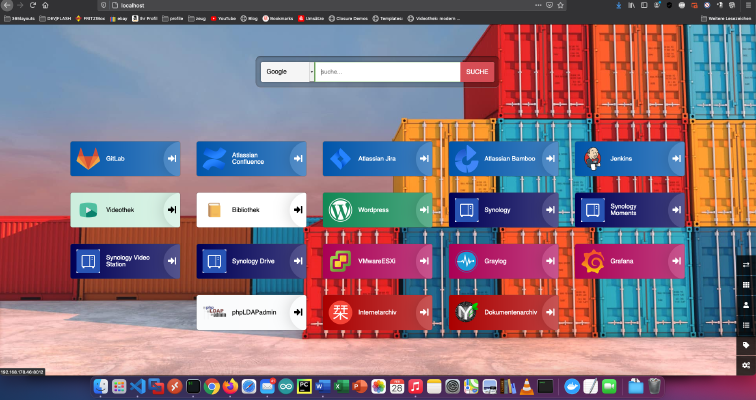Click the browser back button
Image resolution: width=756 pixels, height=400 pixels.
[x=8, y=5]
